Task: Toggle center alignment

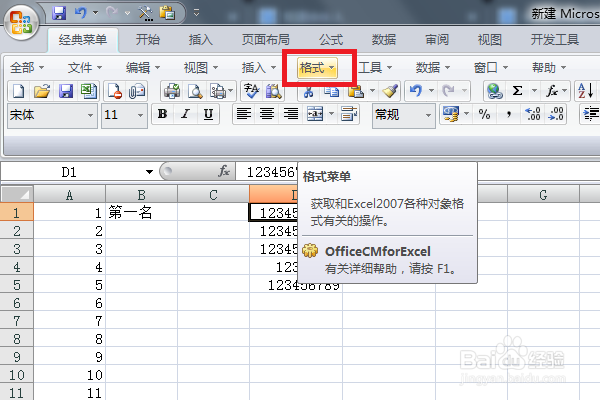Action: click(x=267, y=114)
